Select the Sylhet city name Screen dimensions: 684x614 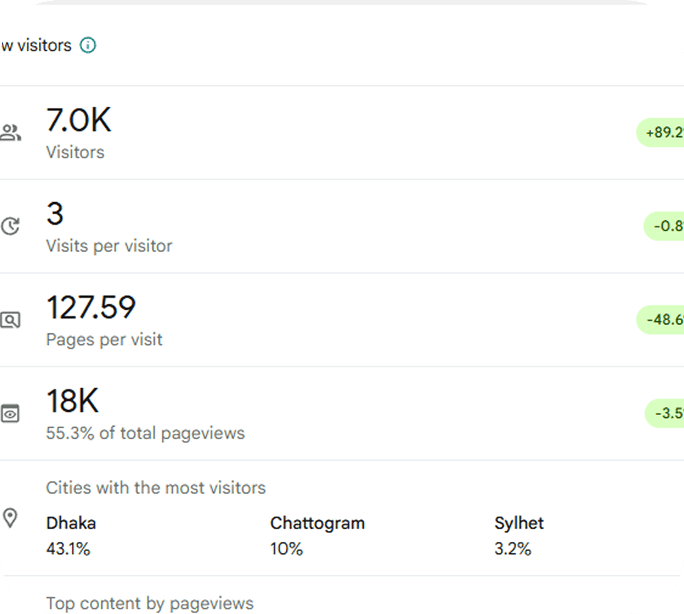(519, 523)
